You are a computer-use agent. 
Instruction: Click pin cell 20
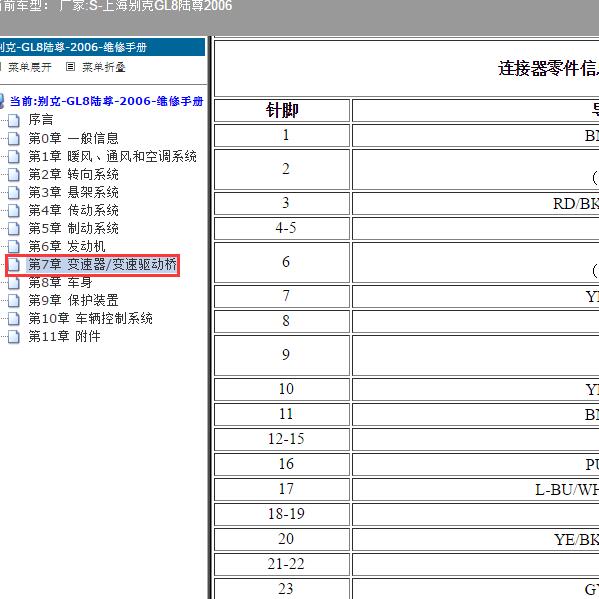point(282,539)
